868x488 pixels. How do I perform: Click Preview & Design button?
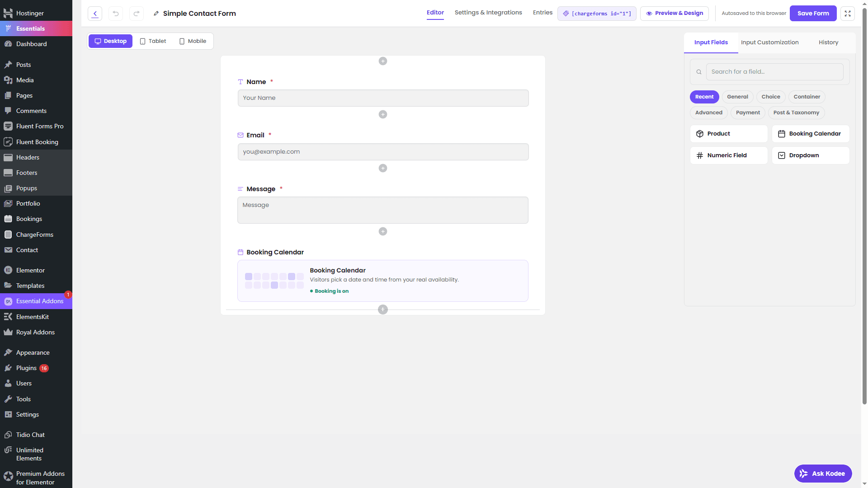point(674,14)
